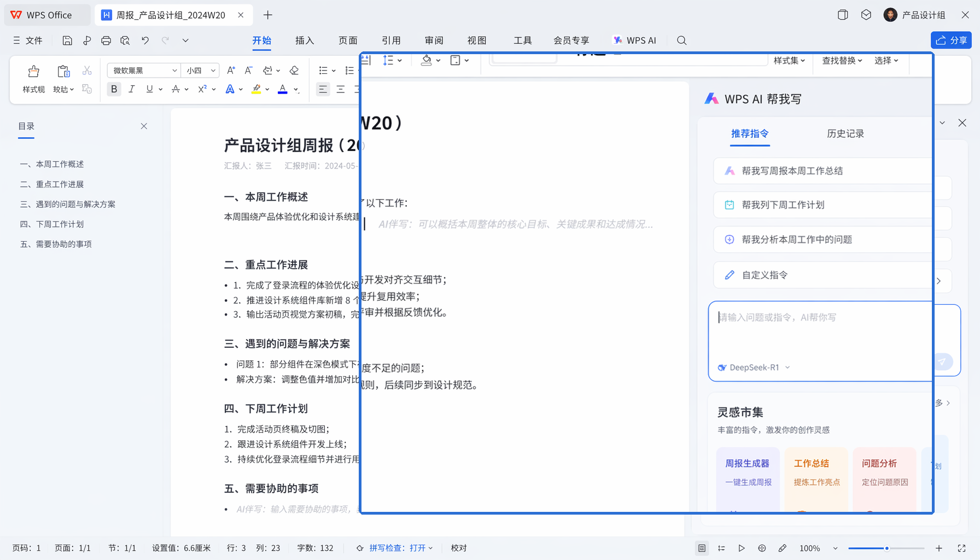Go to outline item 二、重点工作进展
Image resolution: width=980 pixels, height=560 pixels.
click(x=52, y=184)
